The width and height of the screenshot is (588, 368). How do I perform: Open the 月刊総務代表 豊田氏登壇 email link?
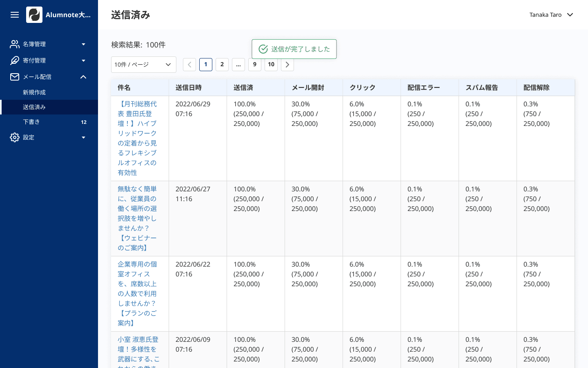click(x=137, y=138)
